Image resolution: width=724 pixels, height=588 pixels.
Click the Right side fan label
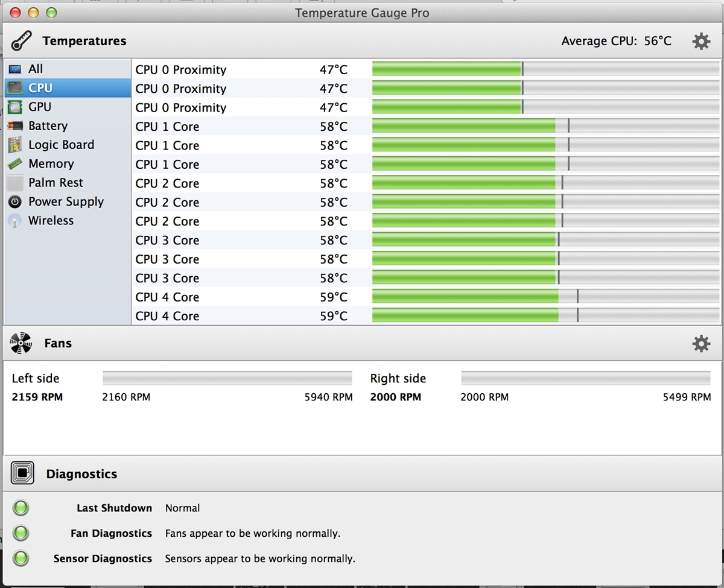pyautogui.click(x=398, y=379)
